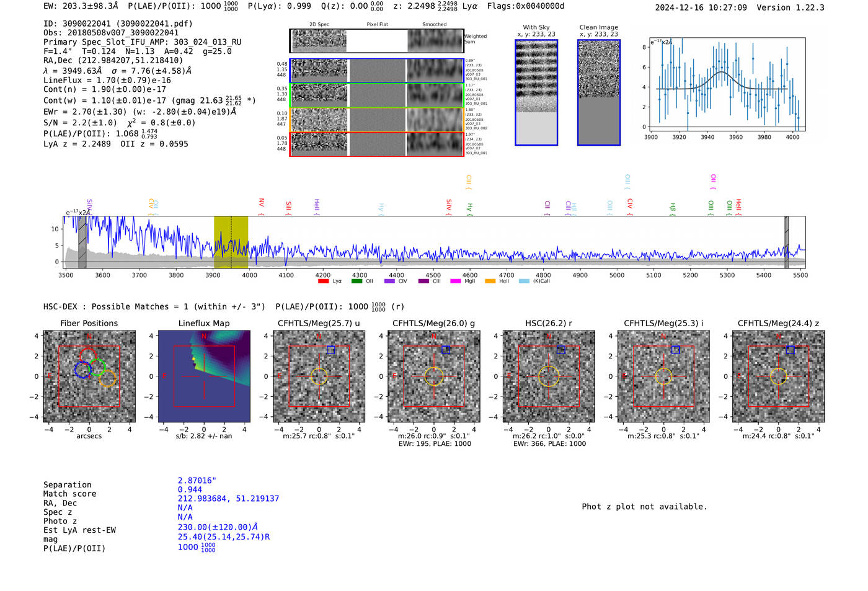The image size is (868, 591).
Task: Click the catalog coordinates '212.983684, 51.219137'
Action: pyautogui.click(x=228, y=499)
